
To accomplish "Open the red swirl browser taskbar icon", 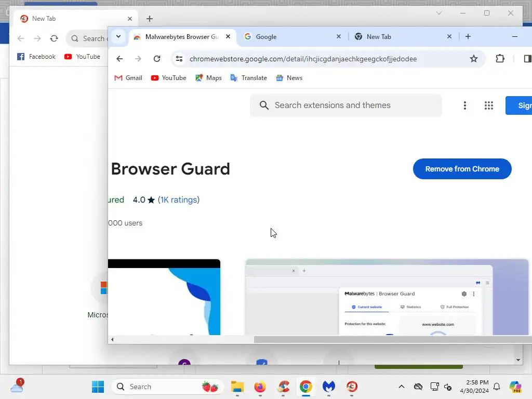I will pos(352,387).
